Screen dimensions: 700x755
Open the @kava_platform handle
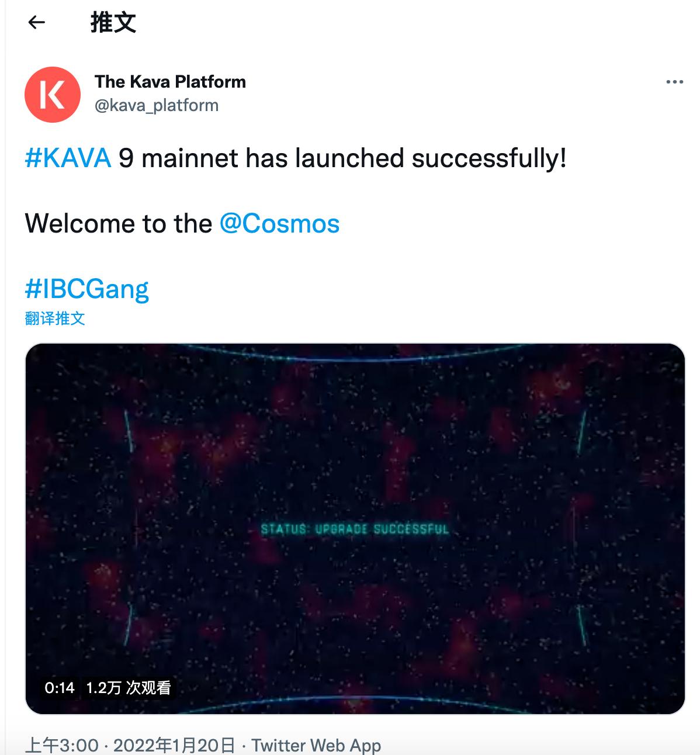[157, 106]
